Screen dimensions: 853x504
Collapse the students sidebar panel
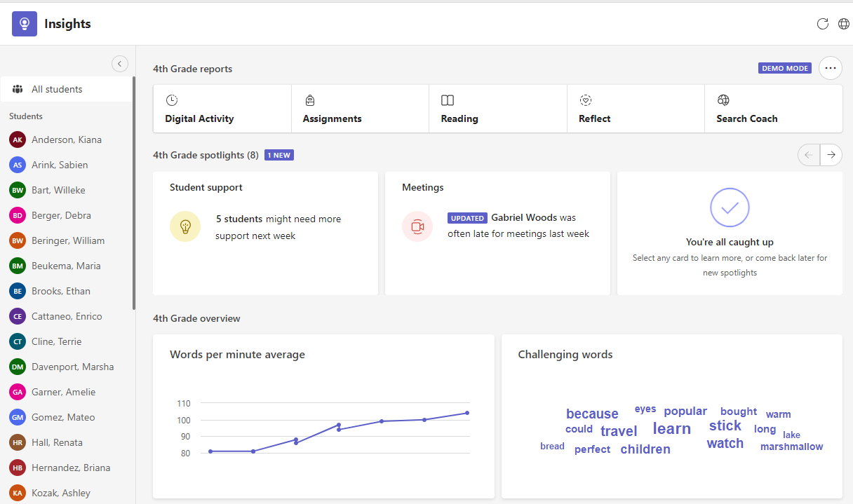pos(119,64)
